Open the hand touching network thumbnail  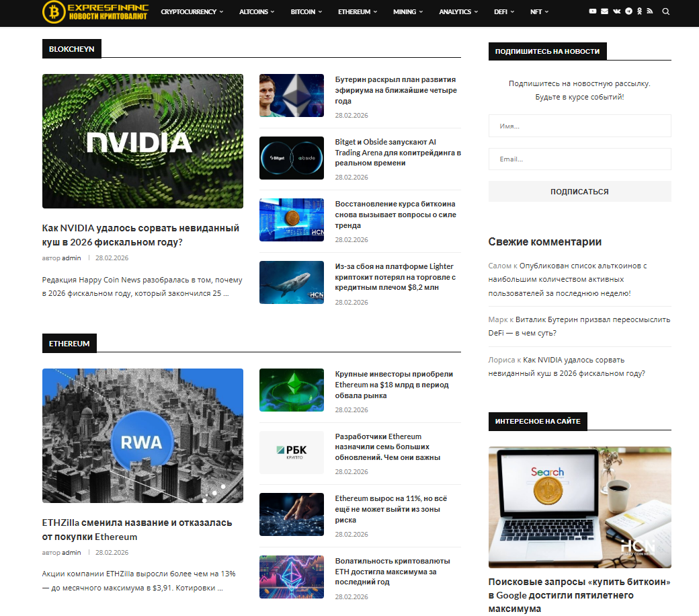coord(292,514)
